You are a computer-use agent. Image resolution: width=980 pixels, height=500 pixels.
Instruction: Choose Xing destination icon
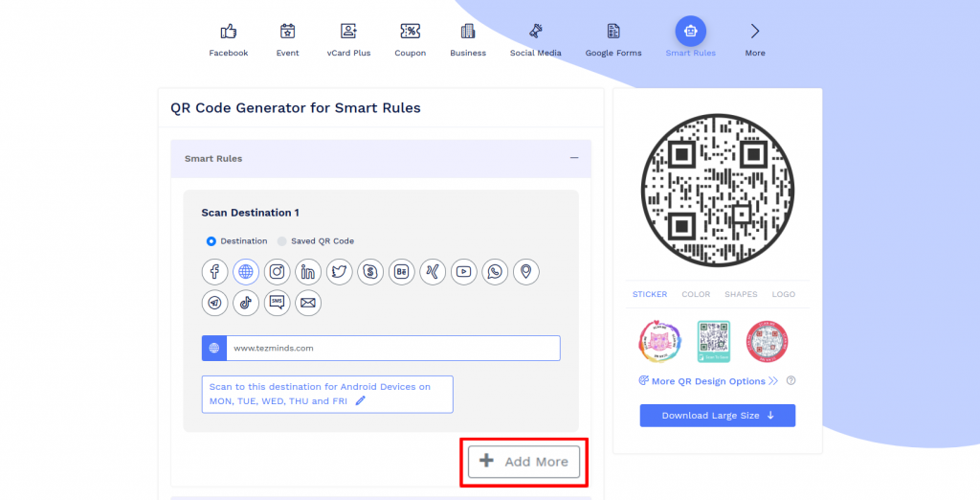433,272
